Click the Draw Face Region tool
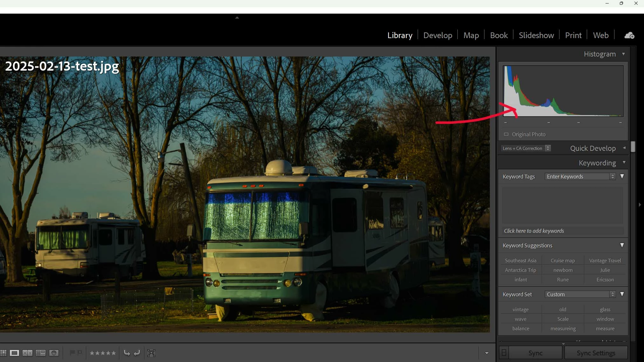644x362 pixels. (151, 353)
